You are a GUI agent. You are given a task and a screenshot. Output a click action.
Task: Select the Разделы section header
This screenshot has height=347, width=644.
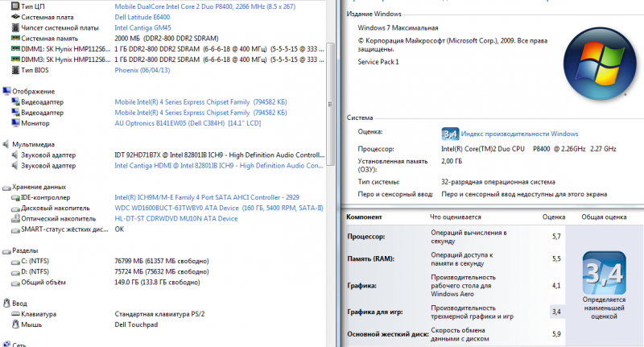click(27, 250)
